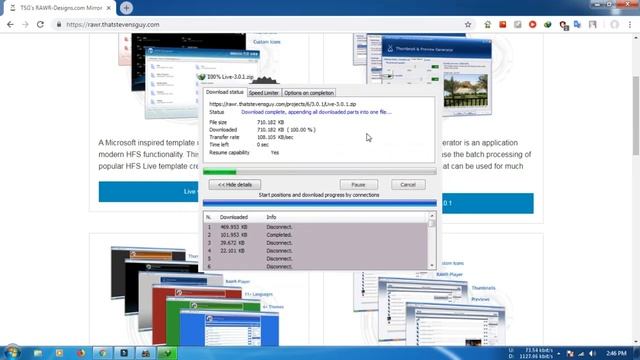640x360 pixels.
Task: Bookmark this page with the star icon
Action: pos(468,24)
